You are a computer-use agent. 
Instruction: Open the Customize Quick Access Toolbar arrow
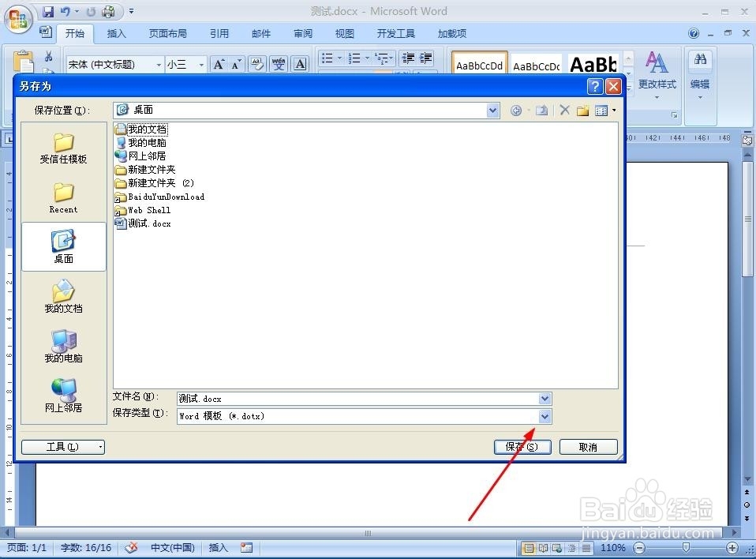[131, 11]
